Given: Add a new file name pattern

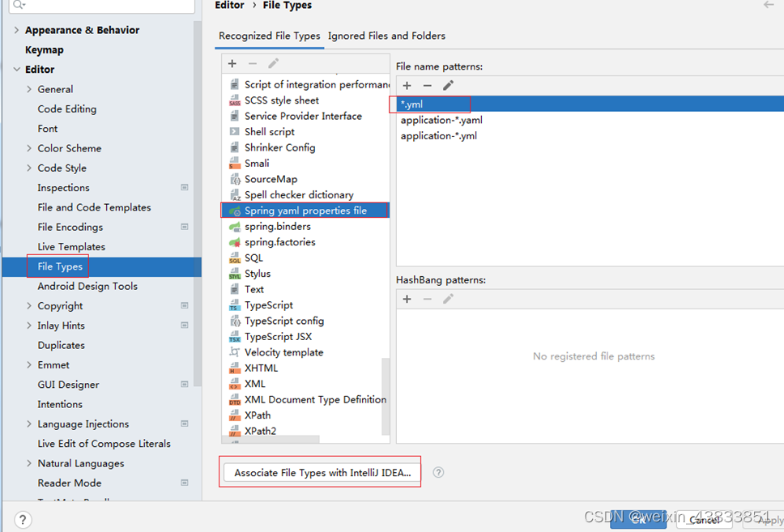Looking at the screenshot, I should (407, 86).
